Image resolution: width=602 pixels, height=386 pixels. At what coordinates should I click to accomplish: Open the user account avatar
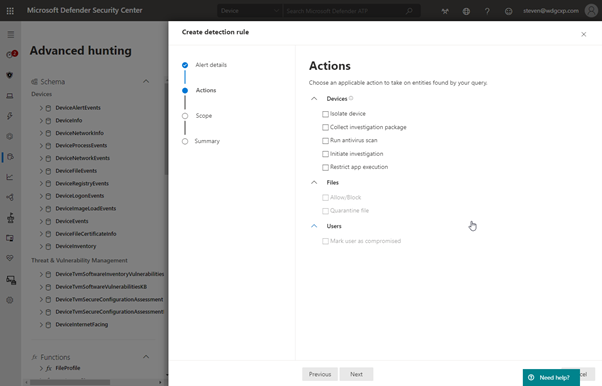point(591,11)
